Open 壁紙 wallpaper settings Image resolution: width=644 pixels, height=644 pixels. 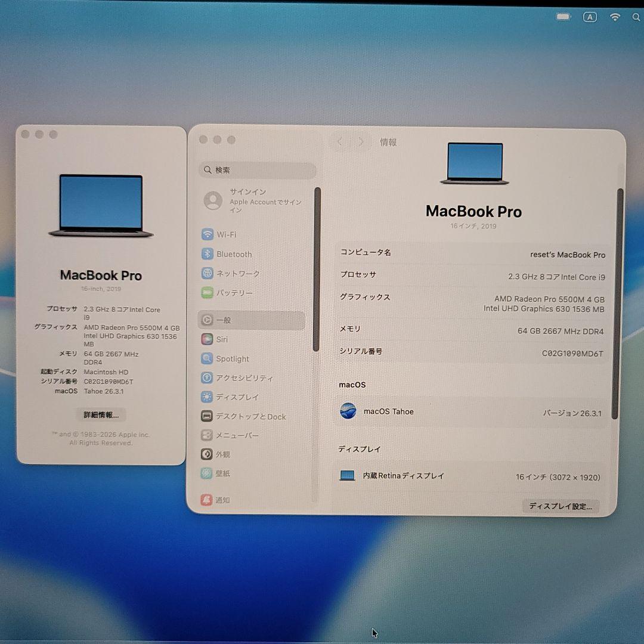click(x=215, y=473)
